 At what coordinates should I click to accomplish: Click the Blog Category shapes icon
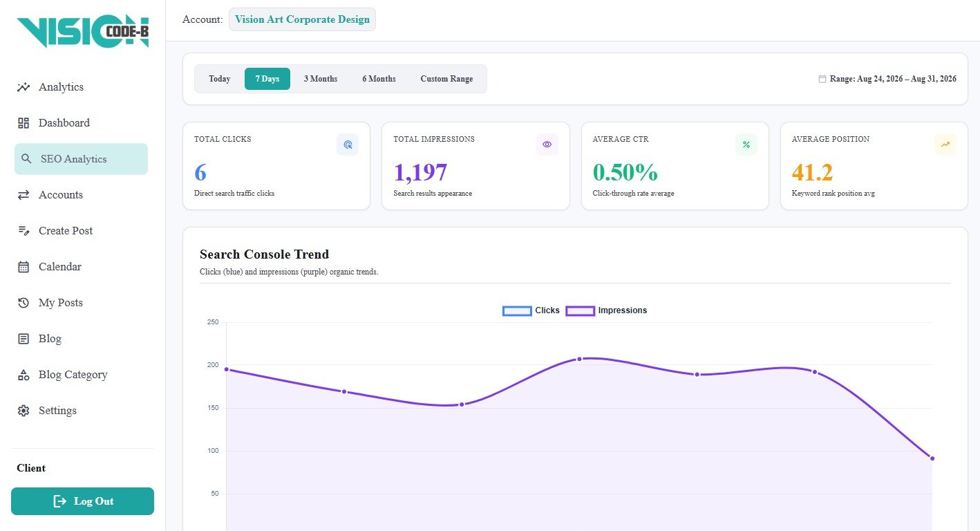[23, 375]
